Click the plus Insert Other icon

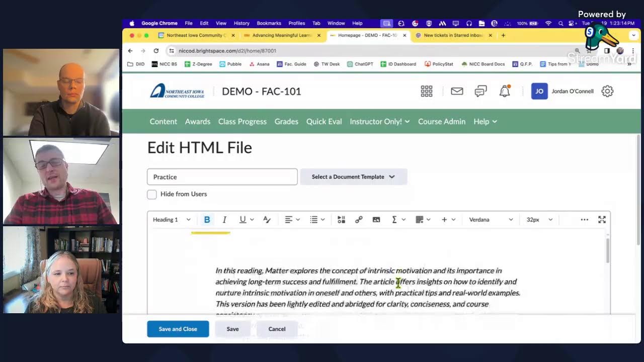(444, 220)
